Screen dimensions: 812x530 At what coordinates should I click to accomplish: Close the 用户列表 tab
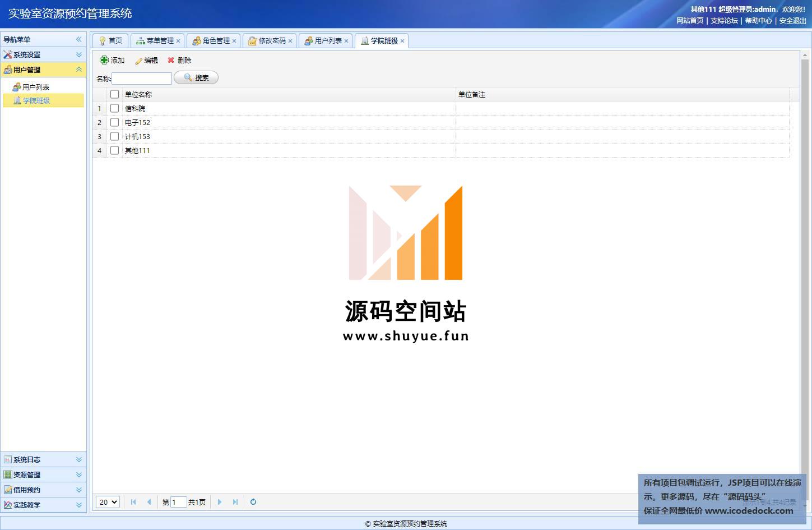click(346, 41)
